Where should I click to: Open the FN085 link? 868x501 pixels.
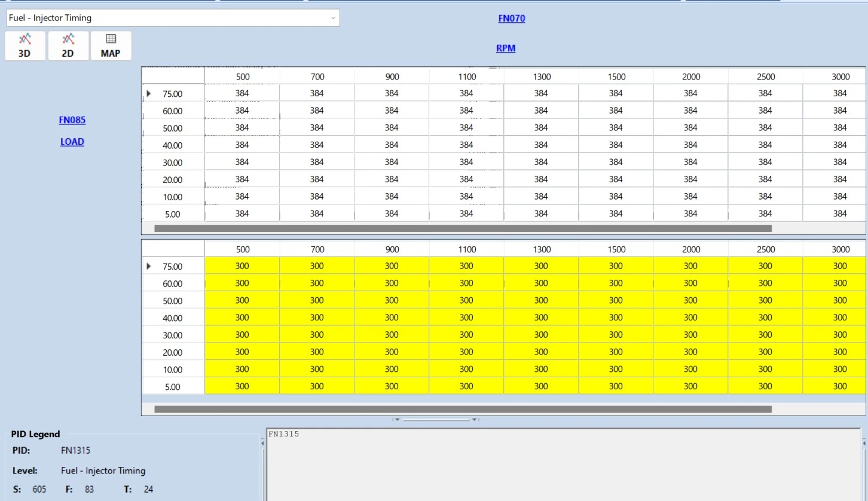[72, 120]
